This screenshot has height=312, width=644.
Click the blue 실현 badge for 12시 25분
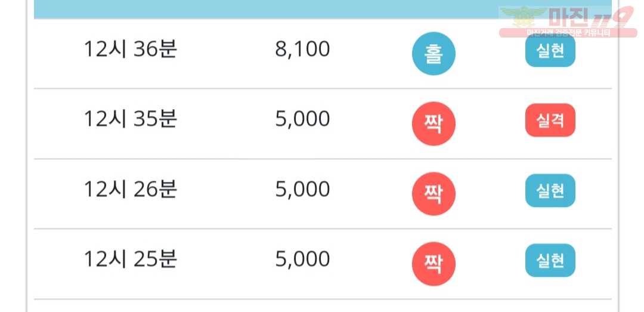pos(550,260)
